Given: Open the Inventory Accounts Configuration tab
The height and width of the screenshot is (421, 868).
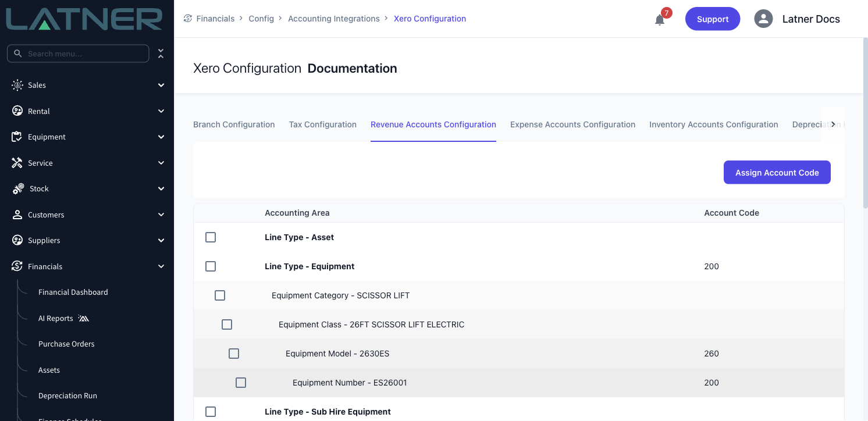Looking at the screenshot, I should click(x=714, y=124).
